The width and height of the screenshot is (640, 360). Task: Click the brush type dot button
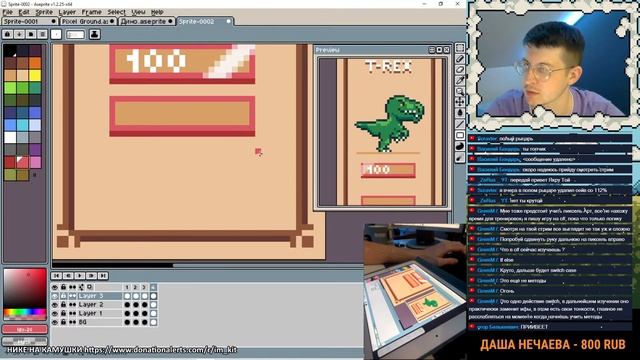[56, 34]
